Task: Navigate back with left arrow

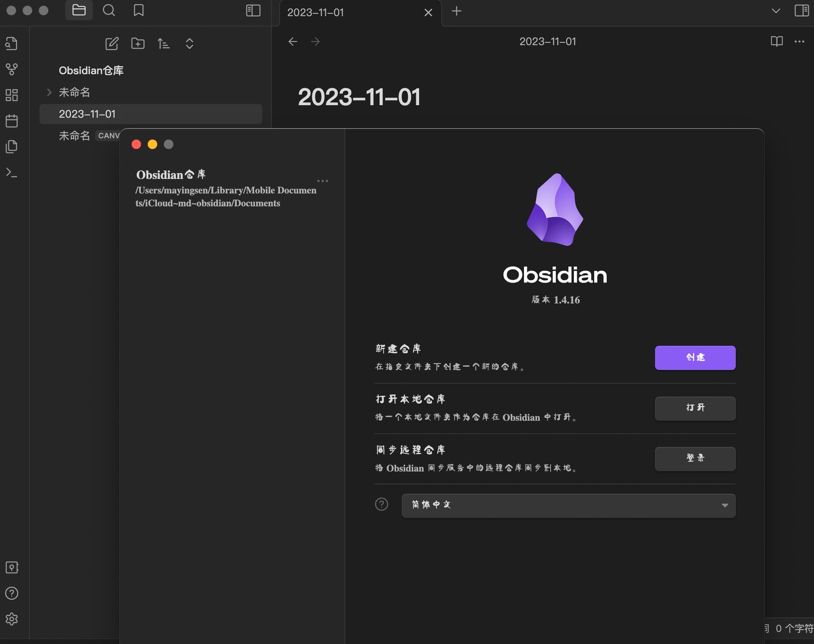Action: [293, 42]
